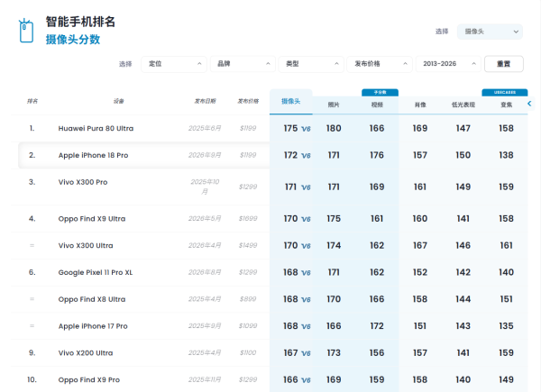Image resolution: width=541 pixels, height=392 pixels.
Task: Click the V6 badge for Apple iPhone 18 Pro
Action: pos(306,156)
